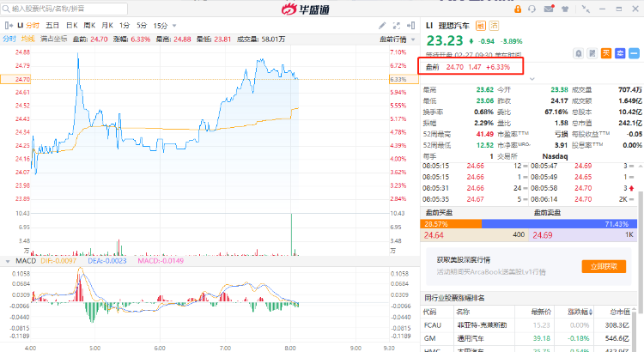Click the current price 23.23
The image size is (644, 352).
445,40
